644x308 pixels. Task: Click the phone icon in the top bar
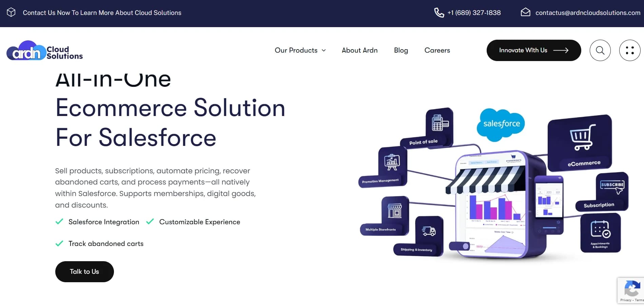point(438,13)
